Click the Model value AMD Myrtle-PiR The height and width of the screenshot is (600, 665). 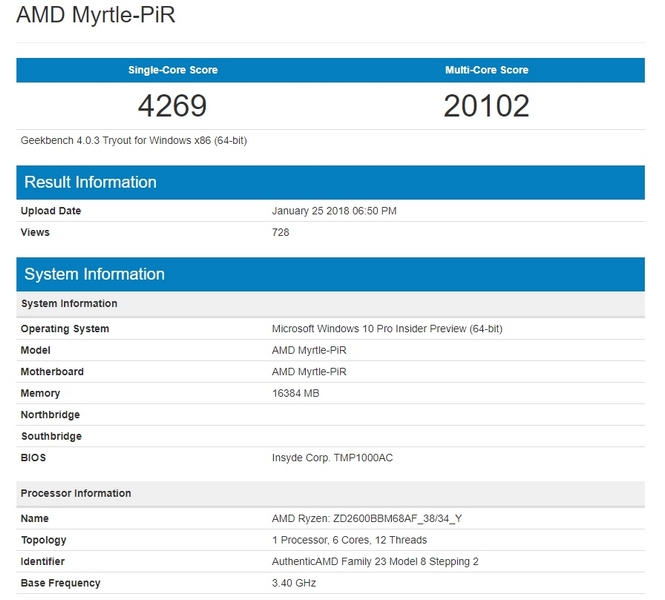click(x=315, y=350)
